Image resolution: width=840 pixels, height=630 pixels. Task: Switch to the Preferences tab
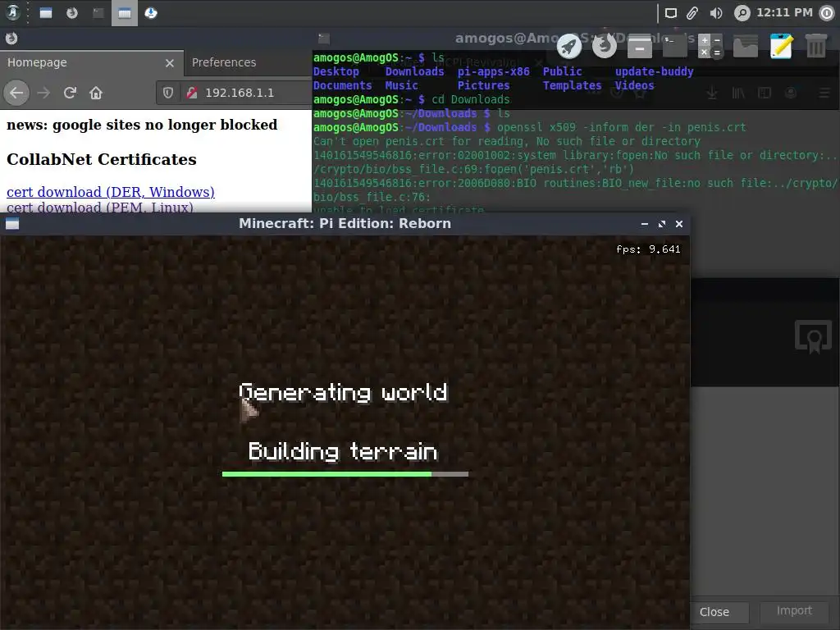point(224,62)
